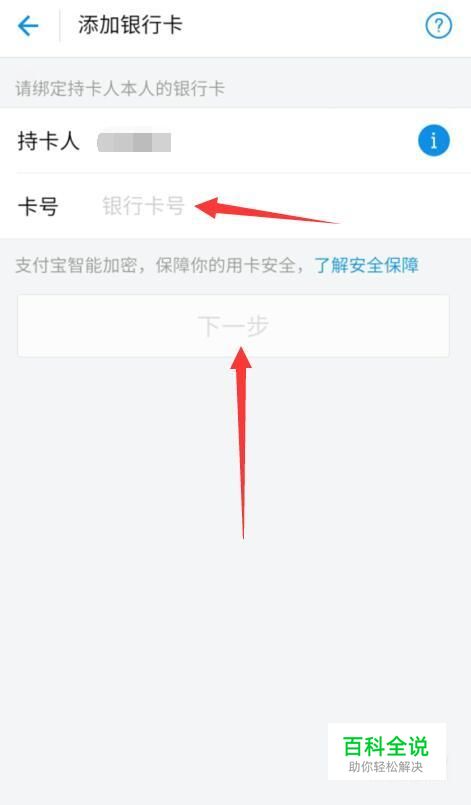Tap the 支付宝智能加密 notice text
The image size is (471, 805).
pyautogui.click(x=76, y=265)
